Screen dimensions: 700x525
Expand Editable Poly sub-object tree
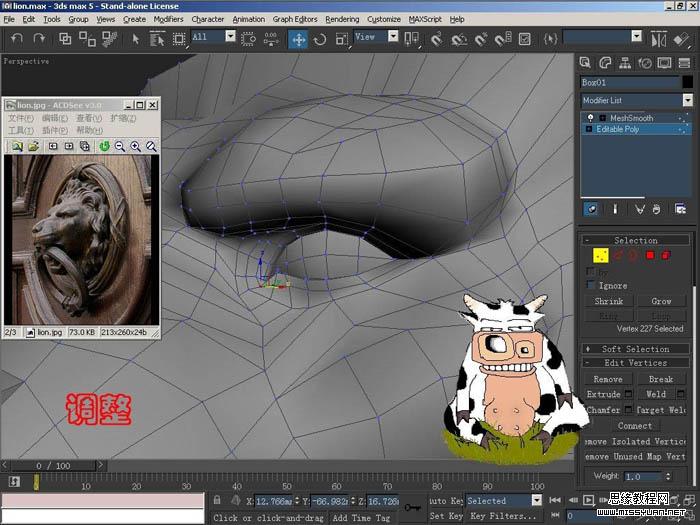tap(589, 129)
